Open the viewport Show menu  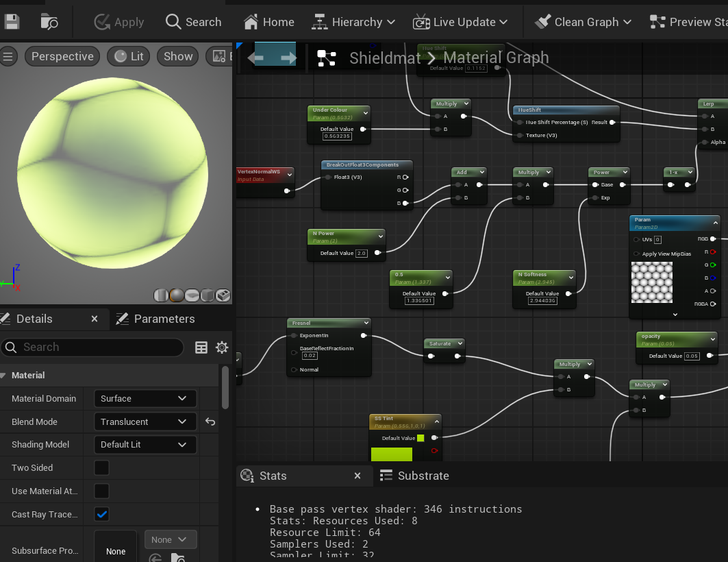(178, 56)
